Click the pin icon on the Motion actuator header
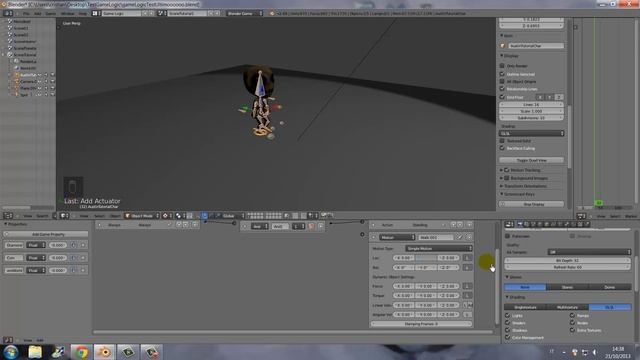640x360 pixels. pos(460,237)
